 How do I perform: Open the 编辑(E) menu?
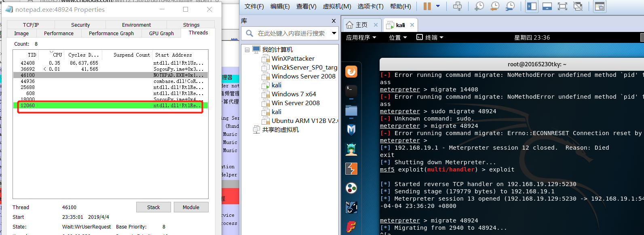(280, 6)
